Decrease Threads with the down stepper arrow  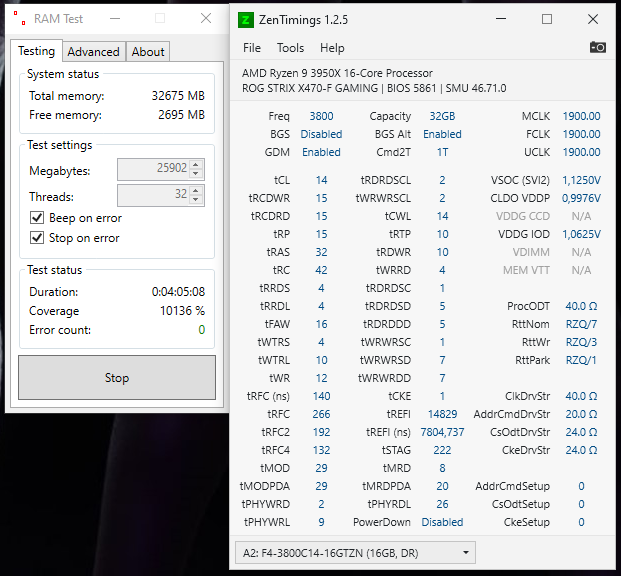coord(196,199)
